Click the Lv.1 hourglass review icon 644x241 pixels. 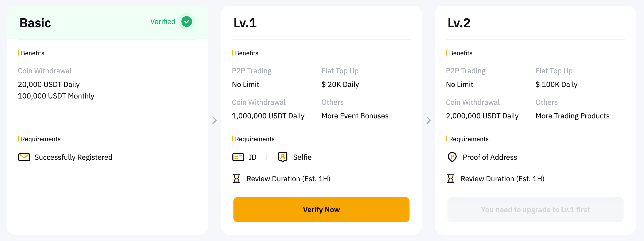[237, 179]
